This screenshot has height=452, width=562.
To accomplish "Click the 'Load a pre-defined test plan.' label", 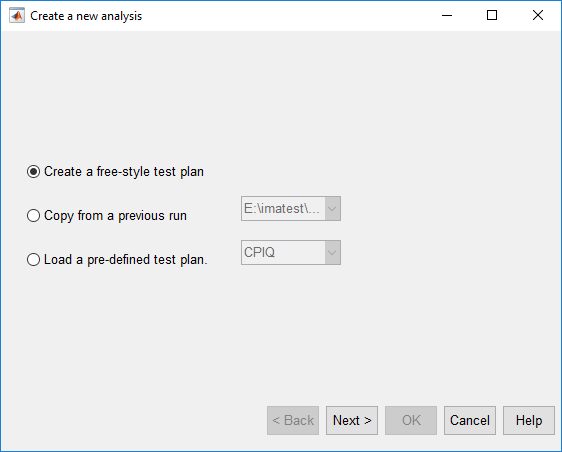I will [x=125, y=260].
